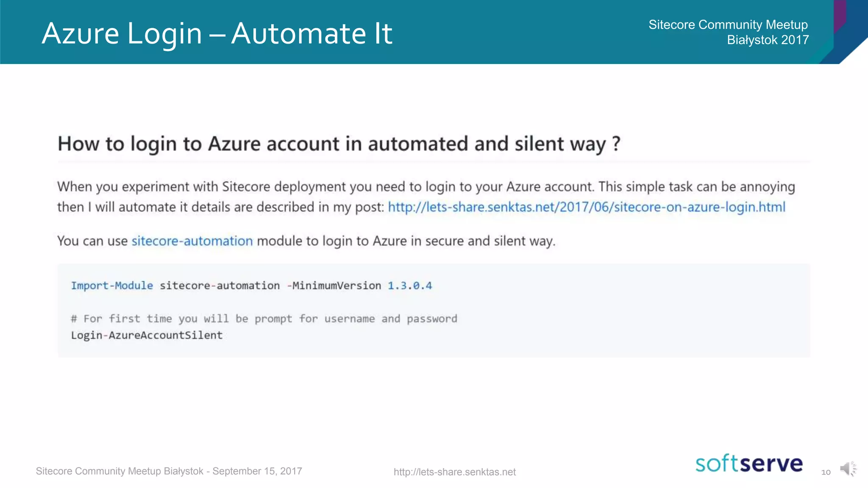Click the code comment about username and password

[x=264, y=319]
